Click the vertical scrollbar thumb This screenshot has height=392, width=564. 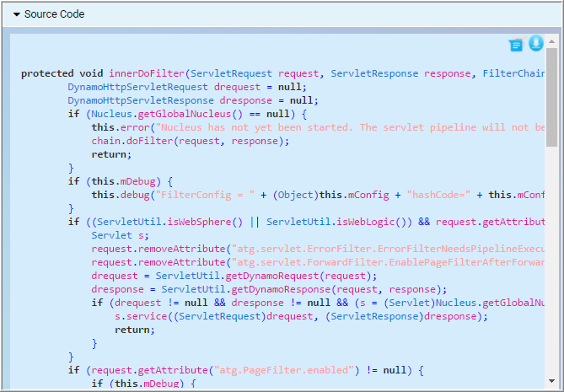(x=551, y=97)
